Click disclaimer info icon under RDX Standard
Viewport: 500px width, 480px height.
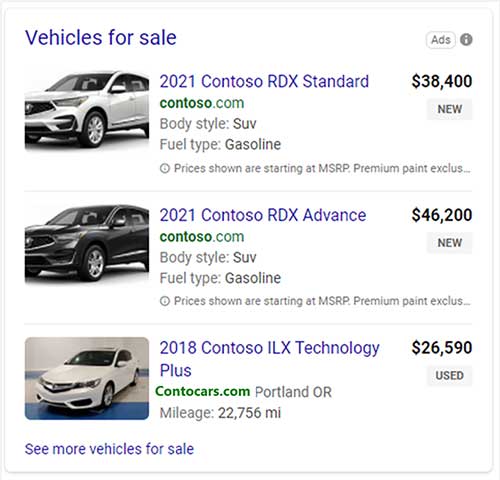pos(165,168)
